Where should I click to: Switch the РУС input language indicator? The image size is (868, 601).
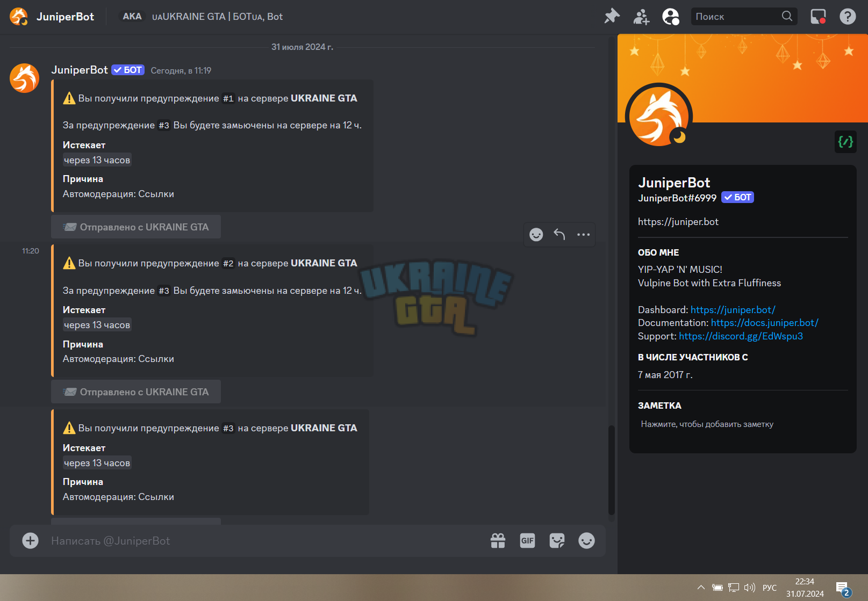(x=770, y=588)
